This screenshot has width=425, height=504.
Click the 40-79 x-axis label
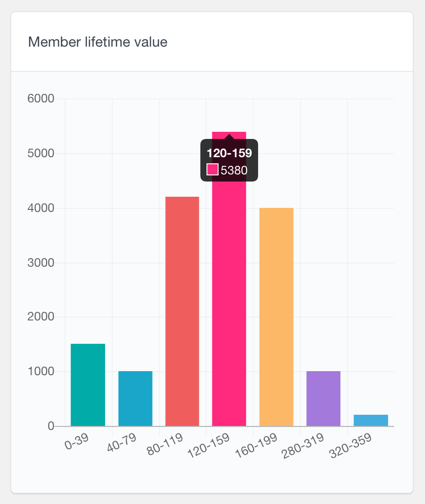point(122,442)
